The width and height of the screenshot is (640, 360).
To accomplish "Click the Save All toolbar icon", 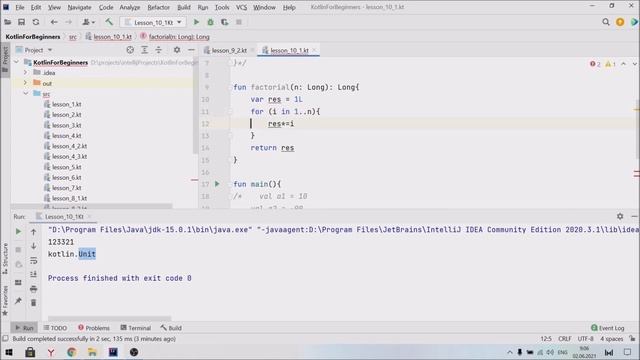I will [x=21, y=22].
